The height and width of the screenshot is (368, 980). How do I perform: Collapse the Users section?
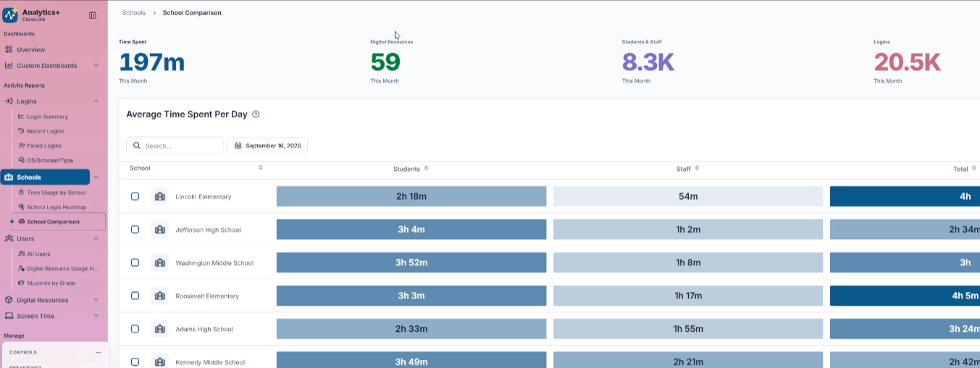pos(96,238)
